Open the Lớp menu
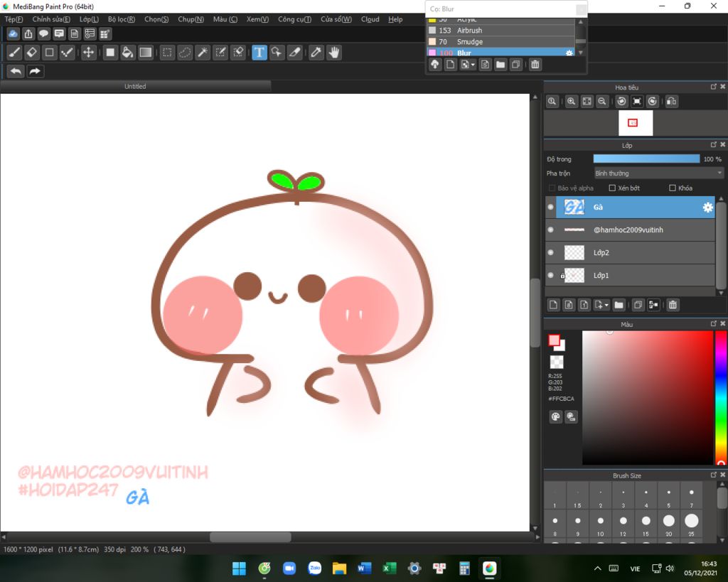This screenshot has width=728, height=582. coord(89,19)
